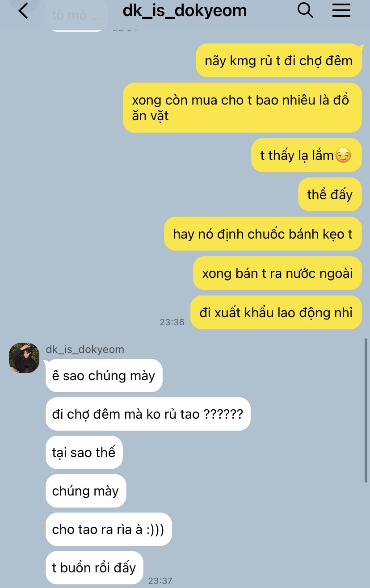This screenshot has width=370, height=588.
Task: Select the received message "ê sao chúng mày"
Action: 104,376
